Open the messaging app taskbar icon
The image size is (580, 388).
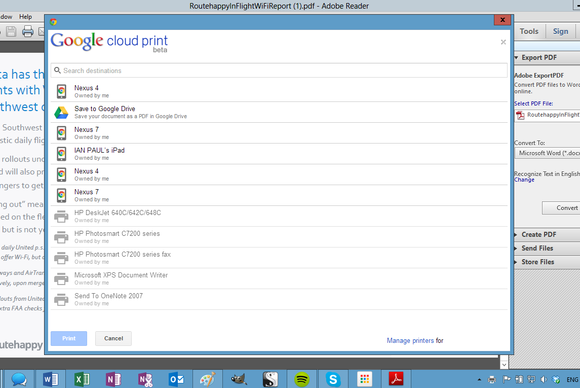pyautogui.click(x=19, y=379)
